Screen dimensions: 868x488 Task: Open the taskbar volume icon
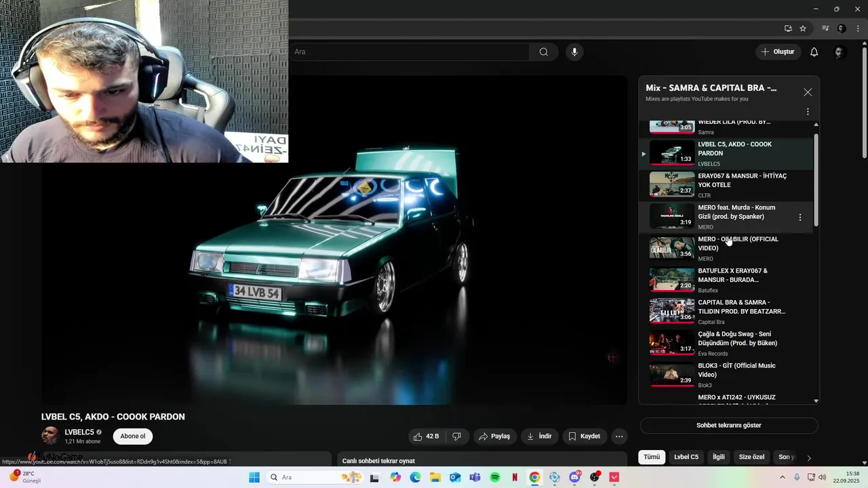coord(823,477)
